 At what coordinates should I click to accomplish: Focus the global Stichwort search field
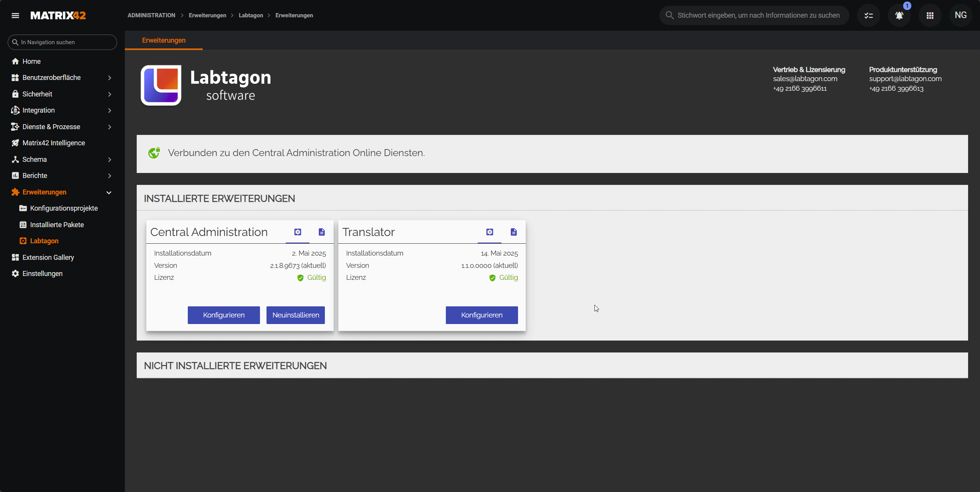click(x=754, y=15)
